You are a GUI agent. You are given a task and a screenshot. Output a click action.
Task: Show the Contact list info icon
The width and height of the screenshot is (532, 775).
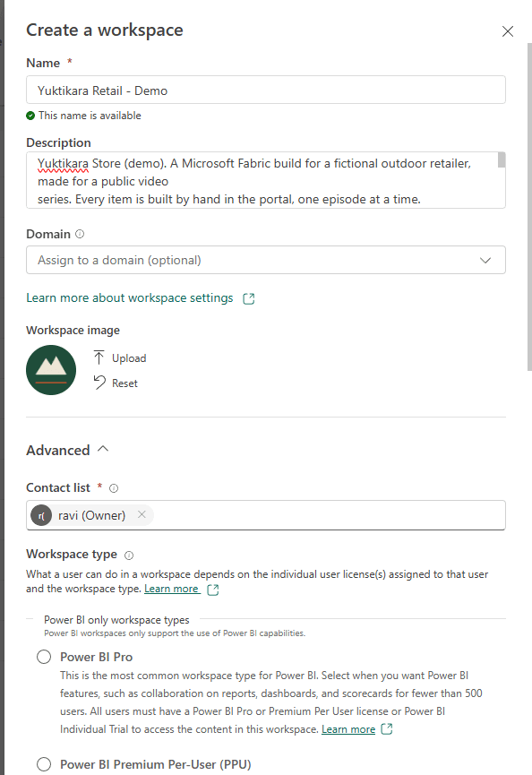[114, 488]
